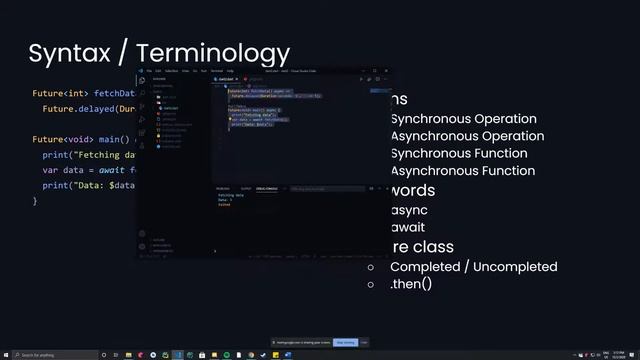Click the minimap in the code editor

click(379, 91)
